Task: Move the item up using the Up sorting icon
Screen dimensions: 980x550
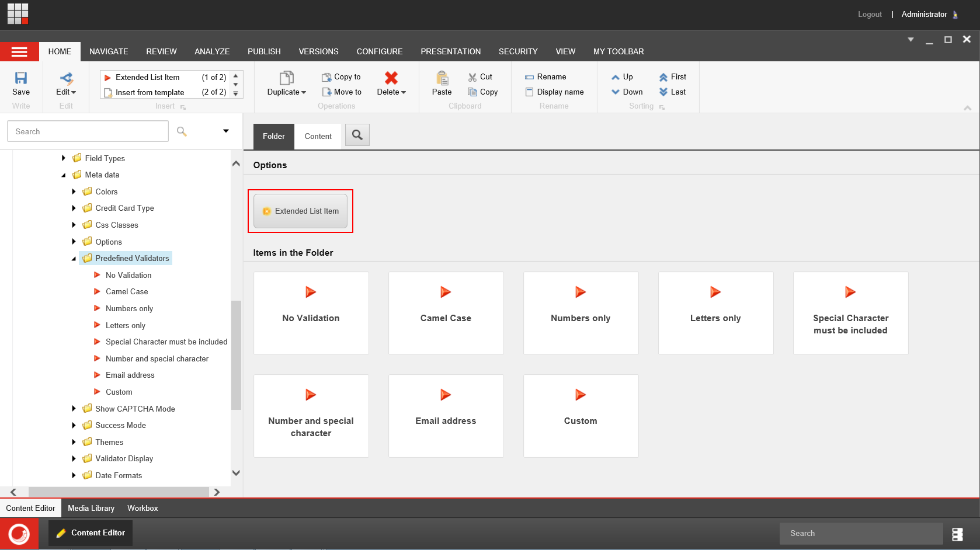Action: click(x=616, y=76)
